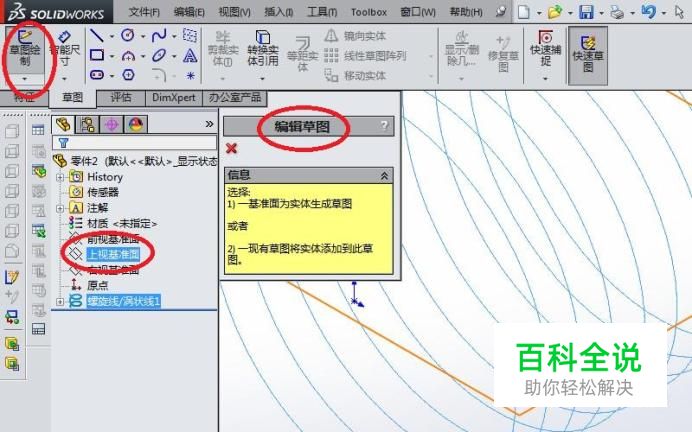Viewport: 692px width, 432px height.
Task: Click the Select cursor icon
Action: click(x=679, y=12)
